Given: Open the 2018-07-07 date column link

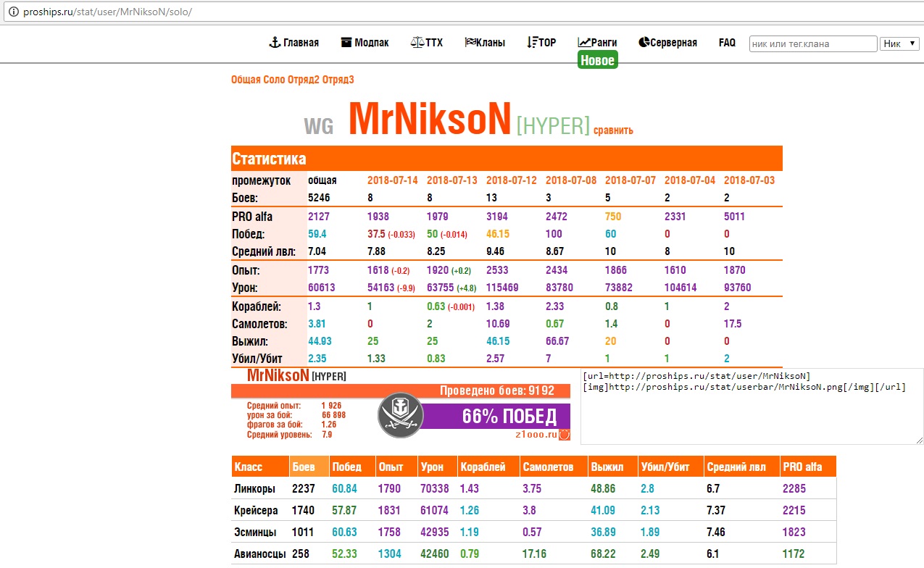Looking at the screenshot, I should point(630,180).
